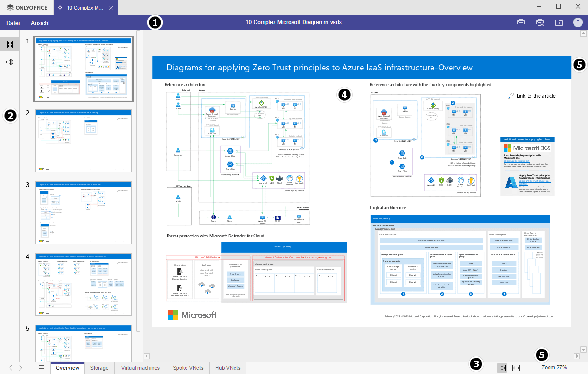Click the Azure logo in the poster box
The width and height of the screenshot is (588, 374).
coord(511,183)
